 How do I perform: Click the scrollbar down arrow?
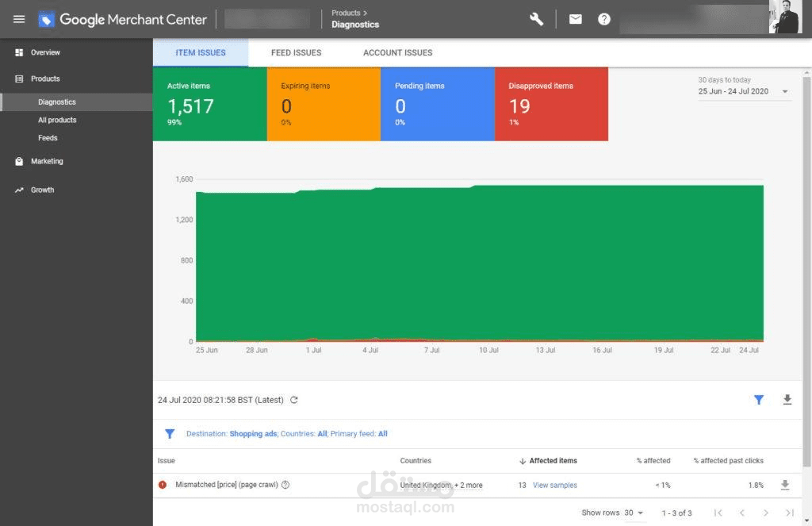point(806,520)
